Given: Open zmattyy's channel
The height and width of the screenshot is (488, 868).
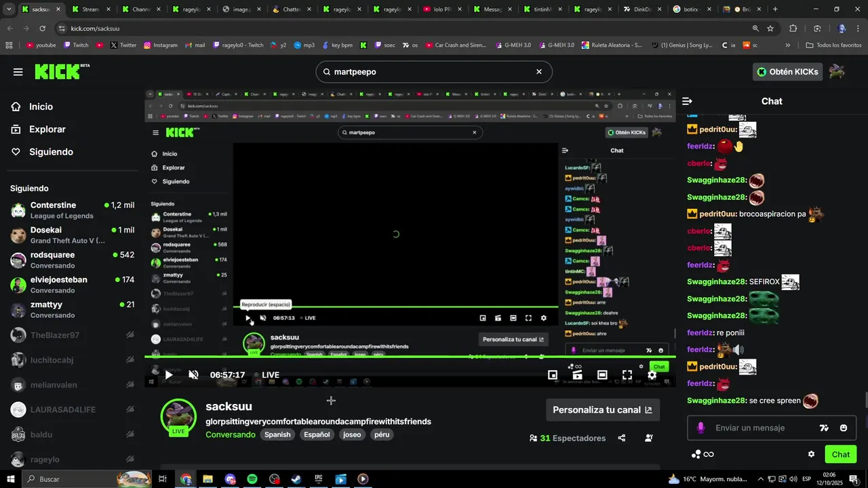Looking at the screenshot, I should point(73,310).
